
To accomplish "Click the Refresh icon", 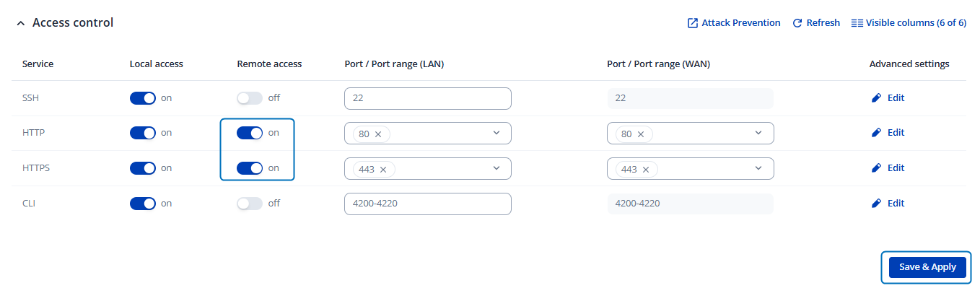I will (x=797, y=23).
